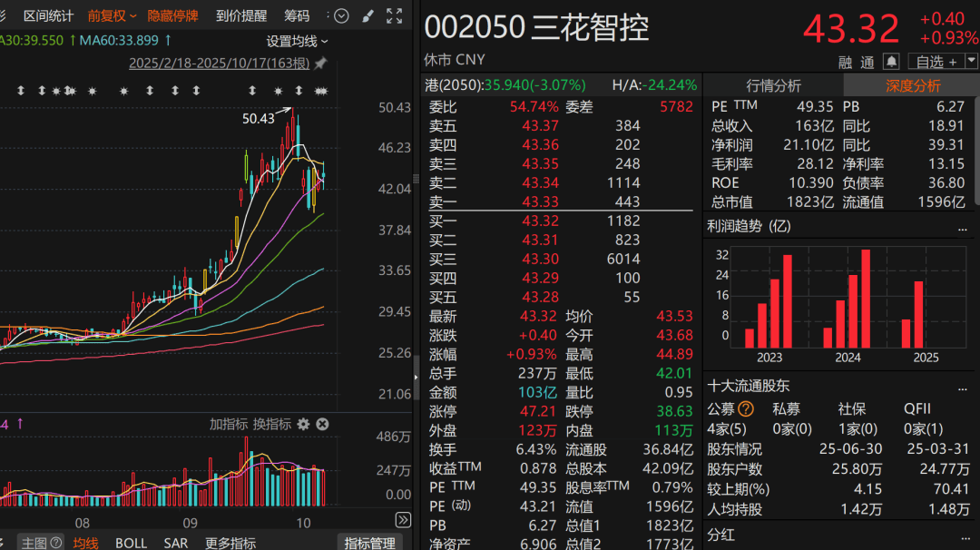Click the question mark help icon beside 主图
Viewport: 980px width, 550px height.
click(54, 543)
